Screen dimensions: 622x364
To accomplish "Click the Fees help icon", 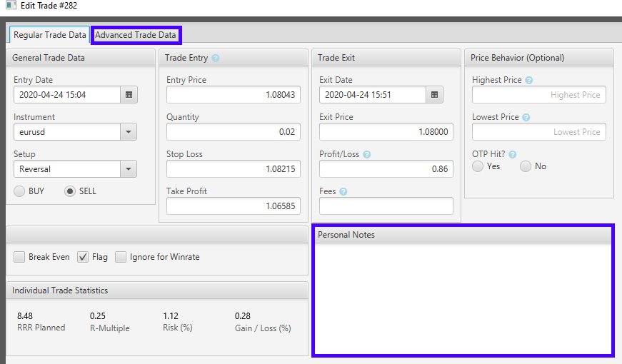I will 343,191.
